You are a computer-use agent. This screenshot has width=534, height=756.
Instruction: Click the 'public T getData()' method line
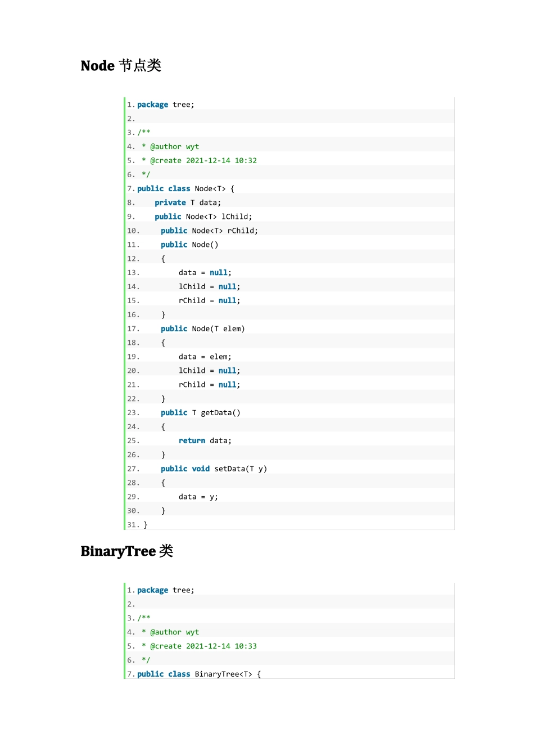click(x=201, y=413)
